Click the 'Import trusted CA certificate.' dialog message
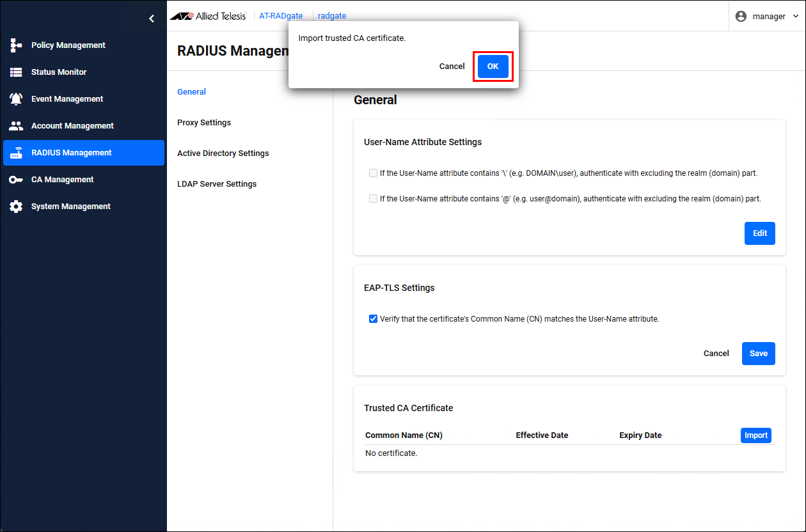 (x=352, y=38)
